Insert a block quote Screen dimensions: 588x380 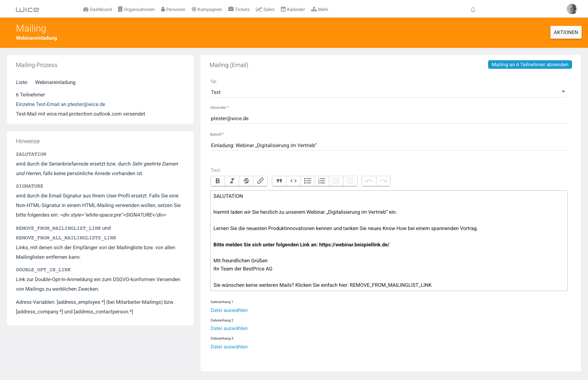279,181
